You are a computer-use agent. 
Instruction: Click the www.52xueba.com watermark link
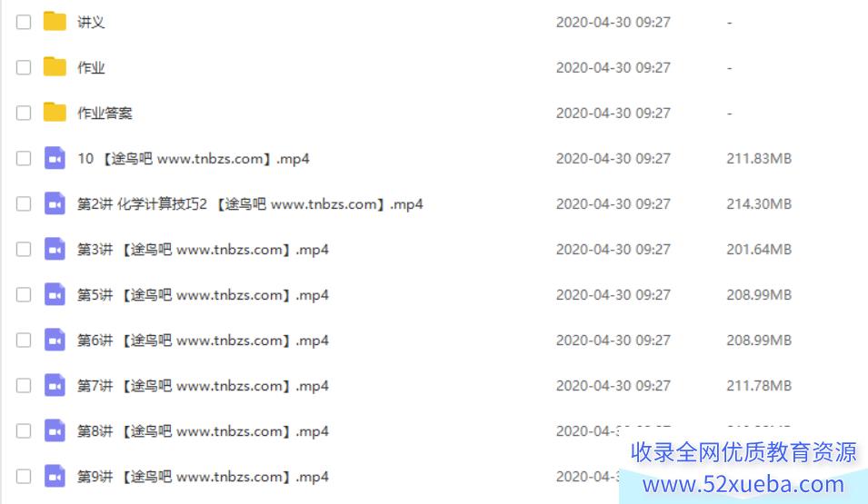click(743, 484)
